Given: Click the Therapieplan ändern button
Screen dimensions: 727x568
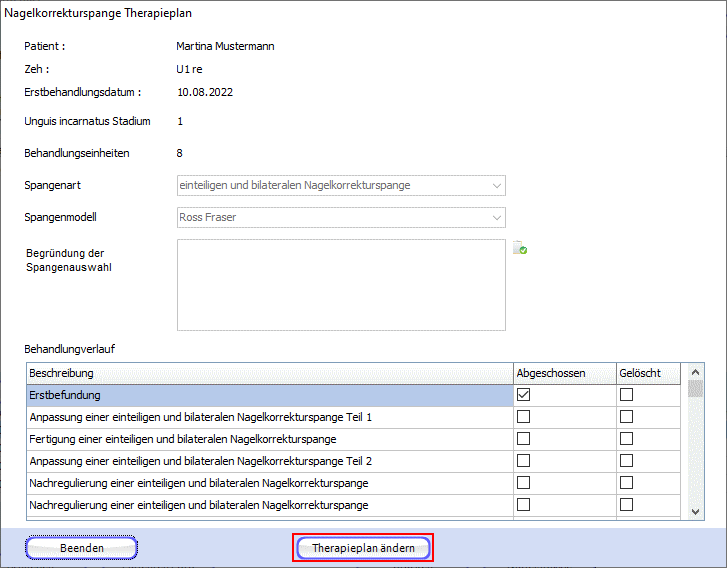Looking at the screenshot, I should pos(363,548).
